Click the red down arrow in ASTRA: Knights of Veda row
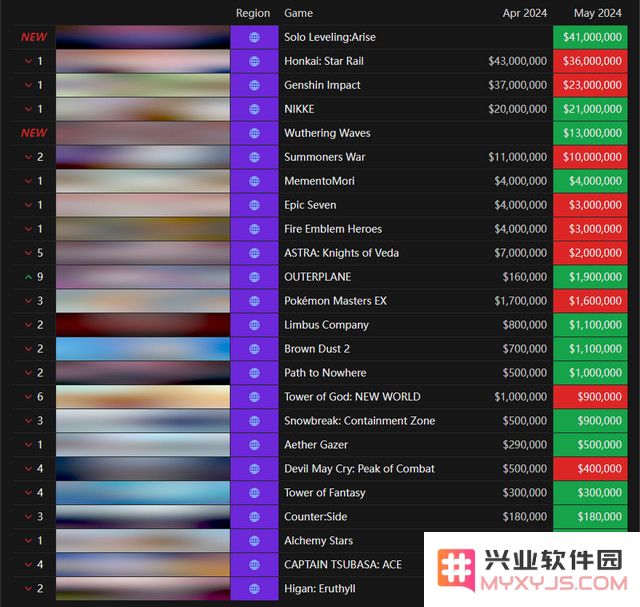Image resolution: width=640 pixels, height=607 pixels. 28,253
